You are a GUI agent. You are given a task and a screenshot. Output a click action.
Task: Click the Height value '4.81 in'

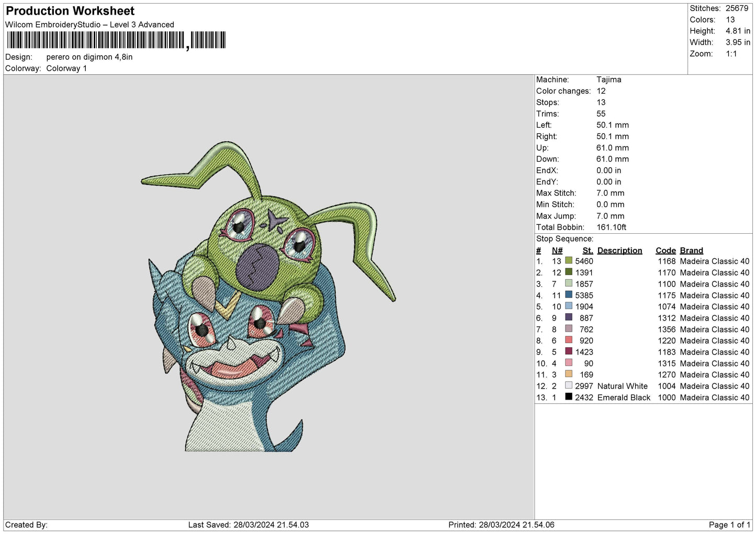pyautogui.click(x=738, y=31)
